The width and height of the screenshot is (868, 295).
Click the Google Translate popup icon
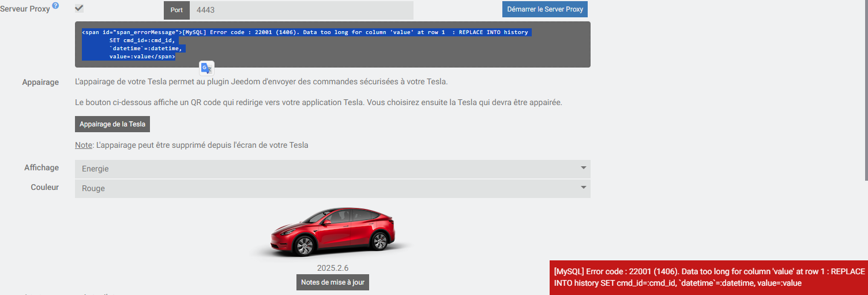(206, 69)
